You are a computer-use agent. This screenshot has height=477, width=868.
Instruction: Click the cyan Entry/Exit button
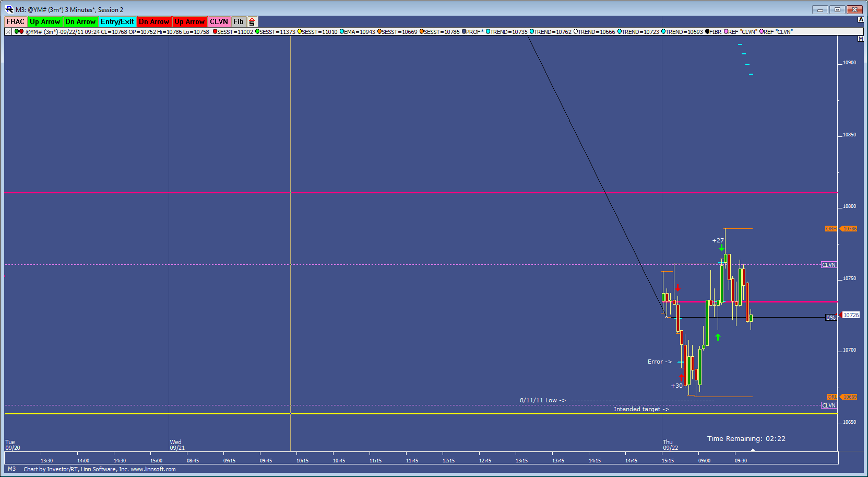coord(117,21)
